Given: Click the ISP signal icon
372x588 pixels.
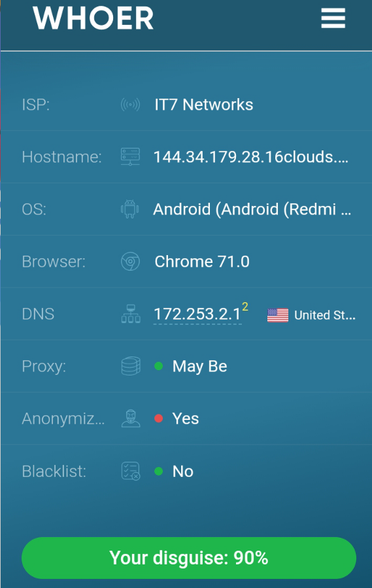Looking at the screenshot, I should [130, 105].
